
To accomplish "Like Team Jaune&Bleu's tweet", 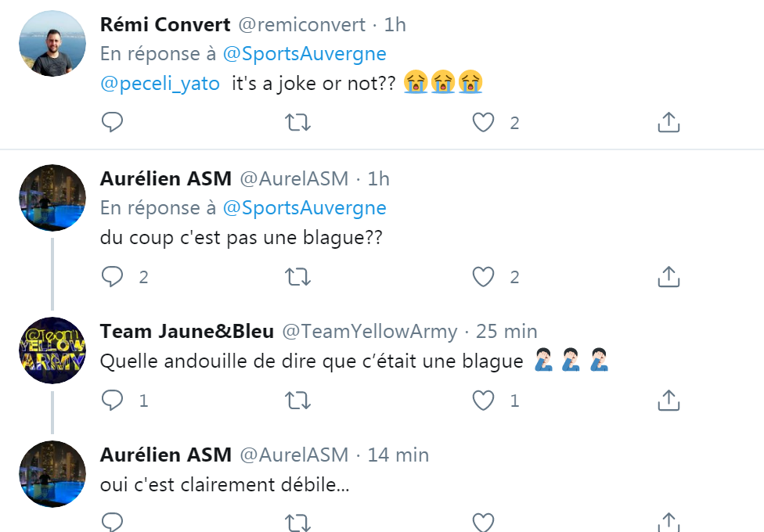I will click(x=484, y=401).
